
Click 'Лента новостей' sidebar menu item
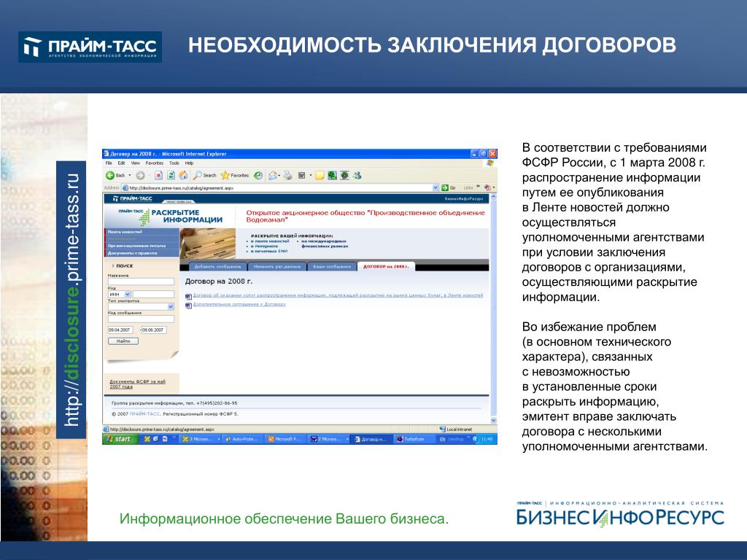pos(125,232)
